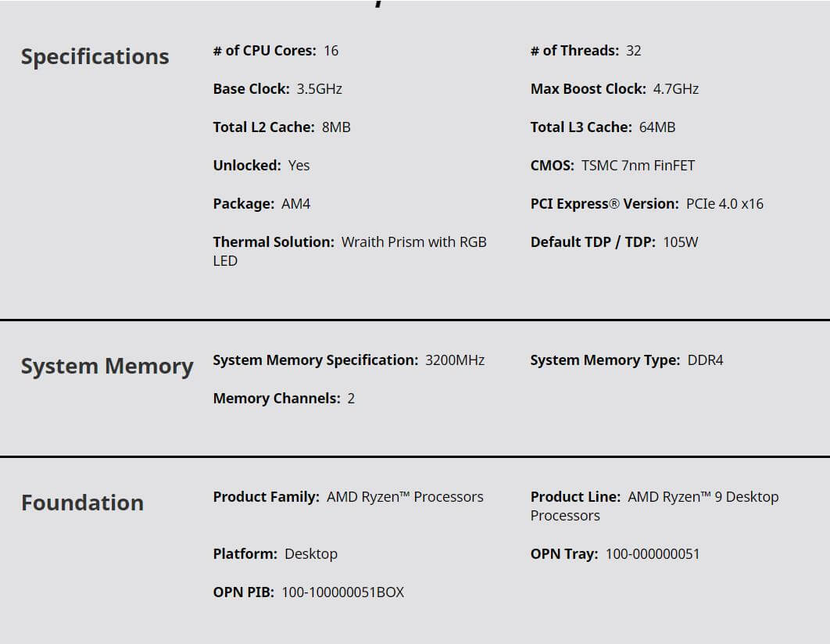Click the AMD Ryzen 9 Desktop product line
The width and height of the screenshot is (830, 644).
click(703, 497)
